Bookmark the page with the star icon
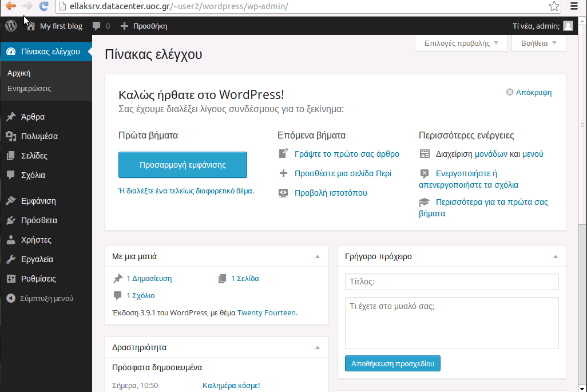Viewport: 587px width, 392px height. (554, 6)
